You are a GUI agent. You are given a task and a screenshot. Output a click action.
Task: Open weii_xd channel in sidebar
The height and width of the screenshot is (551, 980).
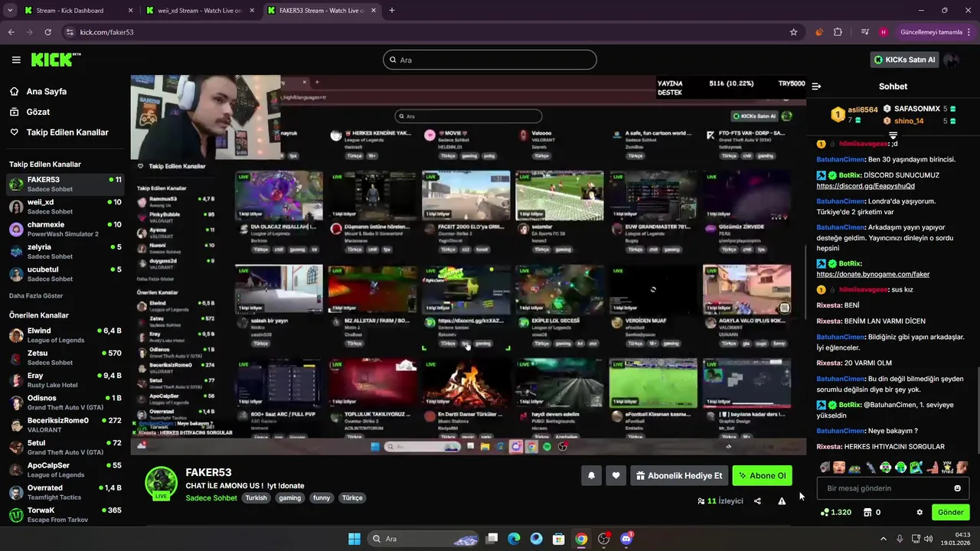click(x=65, y=207)
